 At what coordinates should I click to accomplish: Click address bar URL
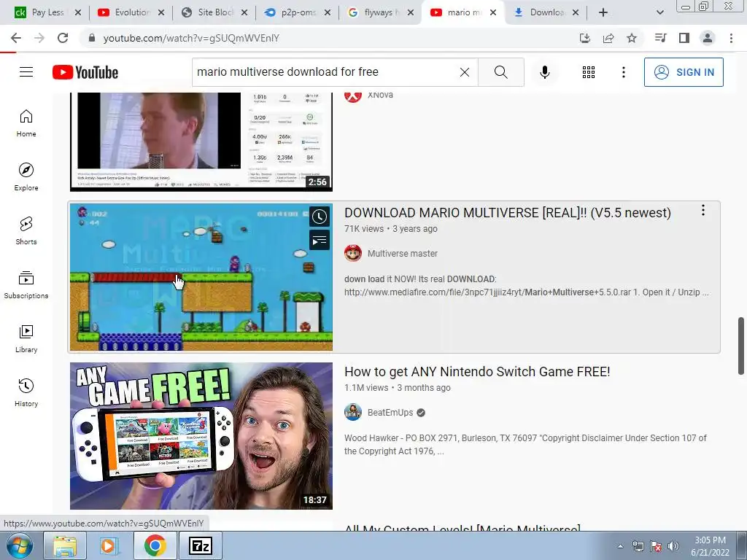(x=191, y=38)
